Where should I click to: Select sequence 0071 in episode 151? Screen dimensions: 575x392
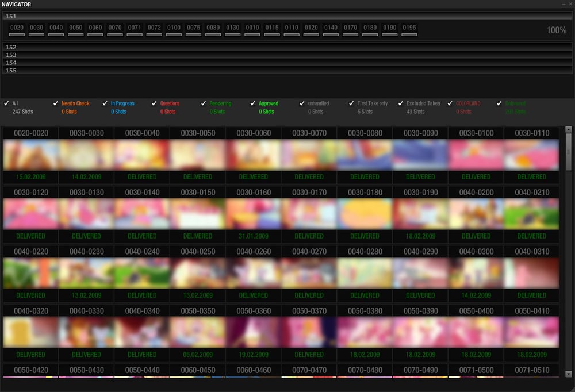tap(135, 30)
